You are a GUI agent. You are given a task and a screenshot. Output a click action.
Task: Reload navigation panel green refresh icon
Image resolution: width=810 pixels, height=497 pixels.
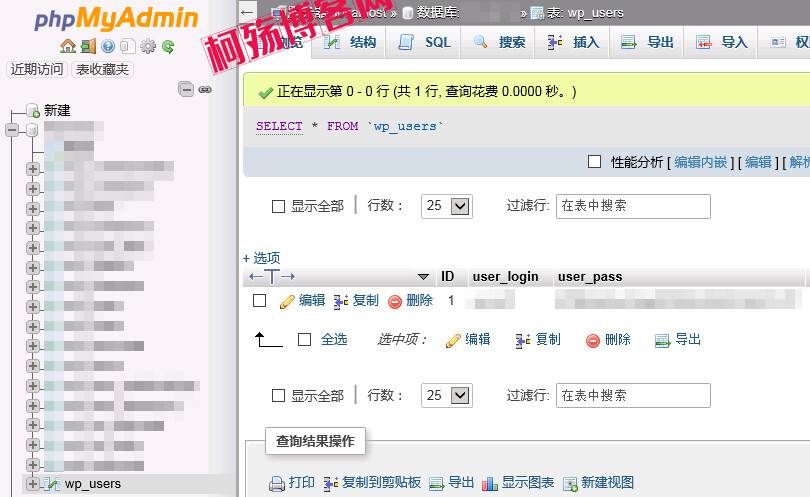coord(168,46)
